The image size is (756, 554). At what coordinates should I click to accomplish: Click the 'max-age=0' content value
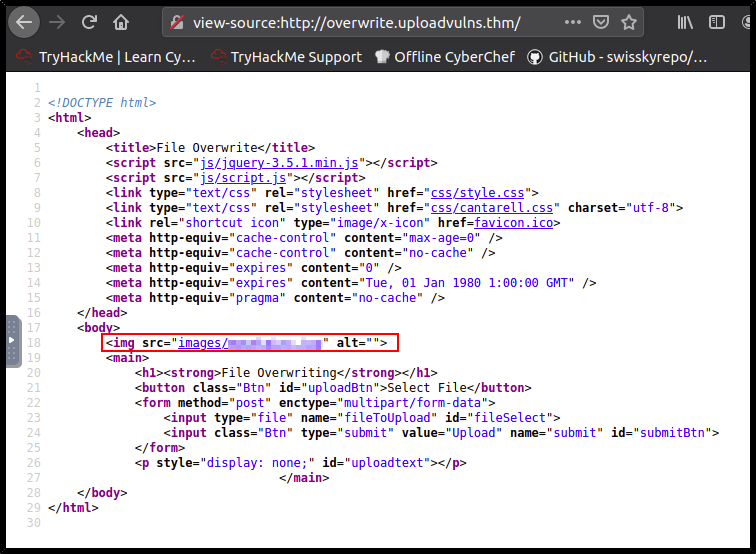pyautogui.click(x=441, y=238)
